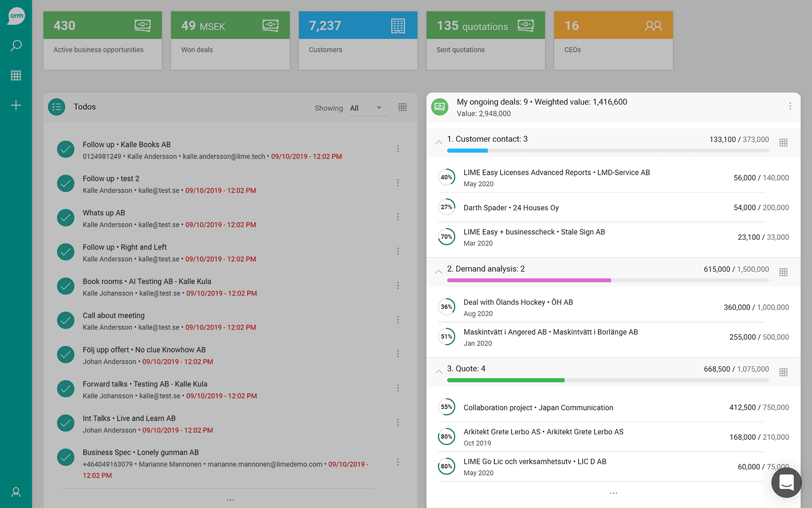Open the Arkitekt Grete Lerbo AS deal
Viewport: 812px width, 508px height.
coord(614,437)
